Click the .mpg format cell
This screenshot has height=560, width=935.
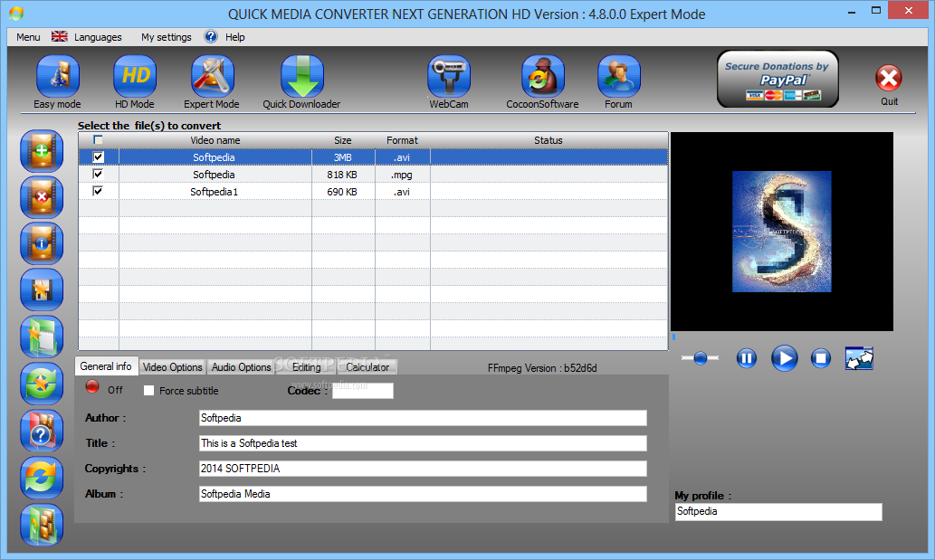402,175
